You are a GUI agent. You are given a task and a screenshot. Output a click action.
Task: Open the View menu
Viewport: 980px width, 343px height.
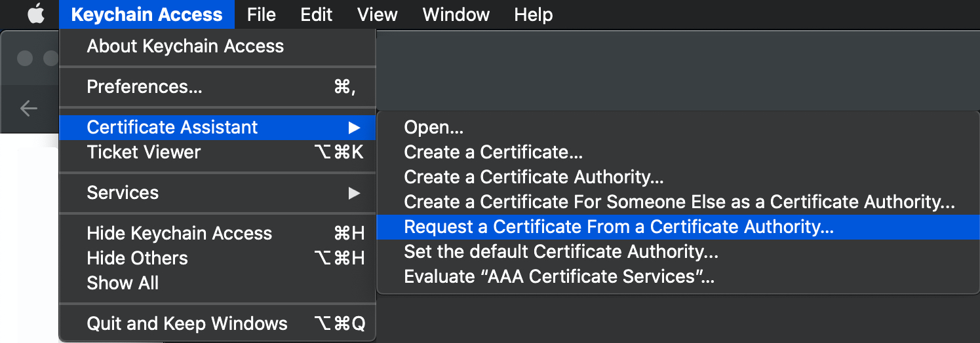pyautogui.click(x=378, y=14)
